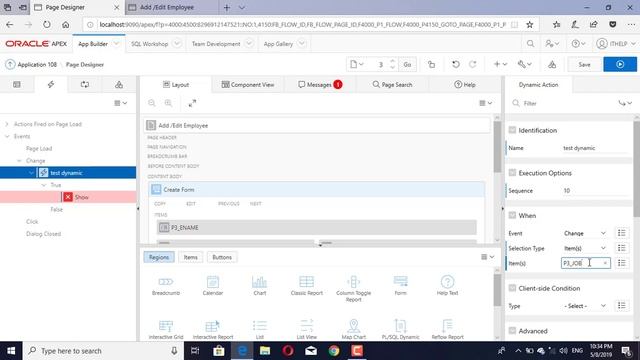Image resolution: width=640 pixels, height=360 pixels.
Task: Collapse the True branch node
Action: point(44,185)
